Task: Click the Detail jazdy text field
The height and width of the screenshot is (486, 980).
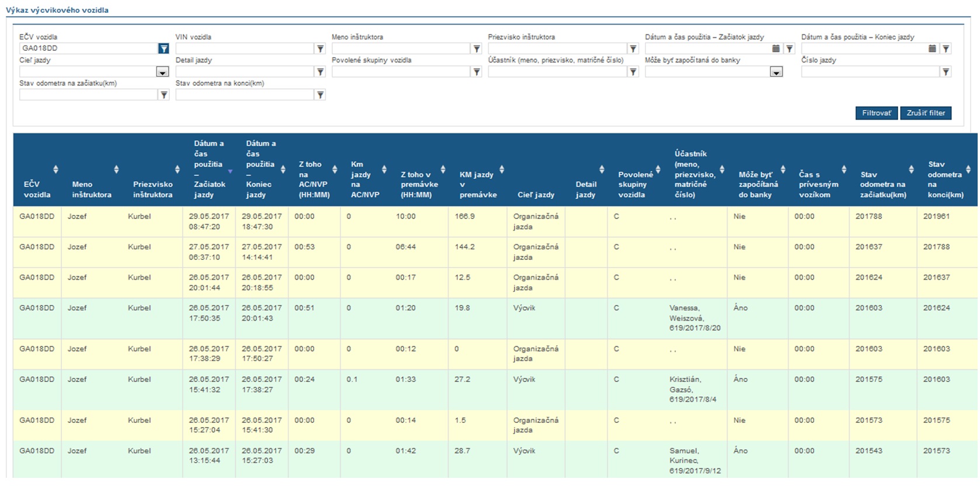Action: (244, 72)
